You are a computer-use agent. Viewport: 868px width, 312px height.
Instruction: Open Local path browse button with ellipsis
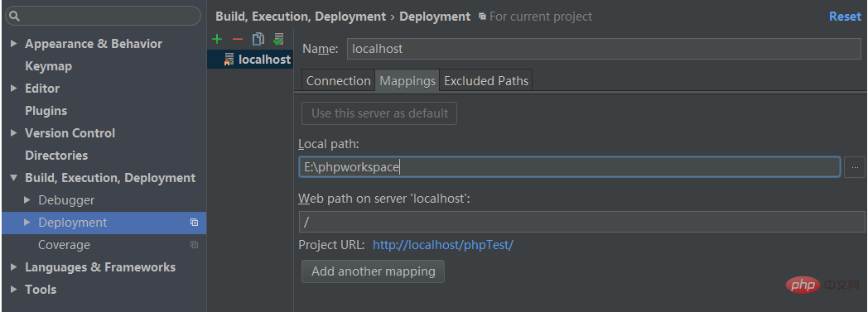(854, 167)
